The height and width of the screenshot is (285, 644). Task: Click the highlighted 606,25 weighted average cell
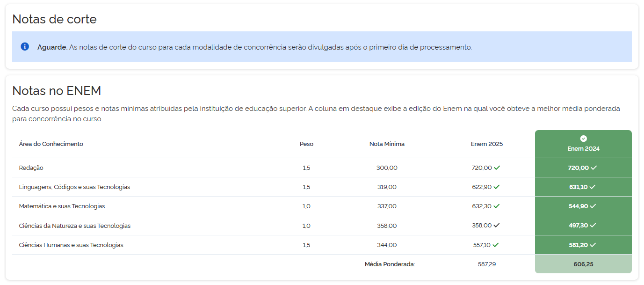click(583, 264)
